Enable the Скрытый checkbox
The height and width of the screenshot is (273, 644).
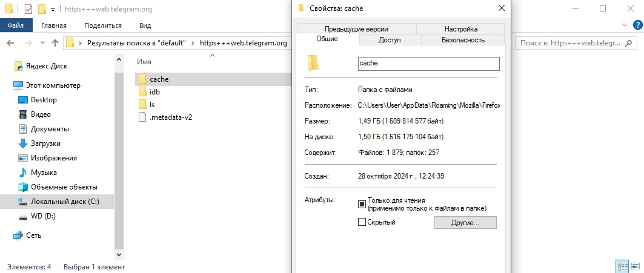coord(362,222)
